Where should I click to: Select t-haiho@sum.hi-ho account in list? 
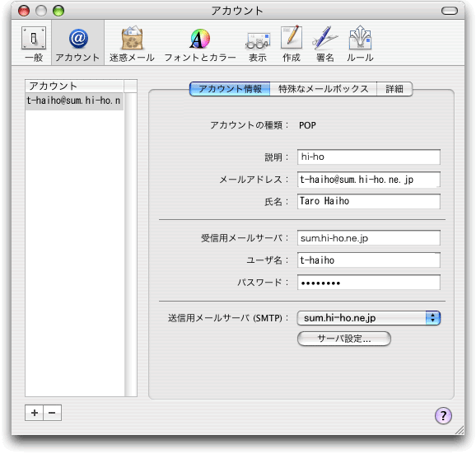74,101
